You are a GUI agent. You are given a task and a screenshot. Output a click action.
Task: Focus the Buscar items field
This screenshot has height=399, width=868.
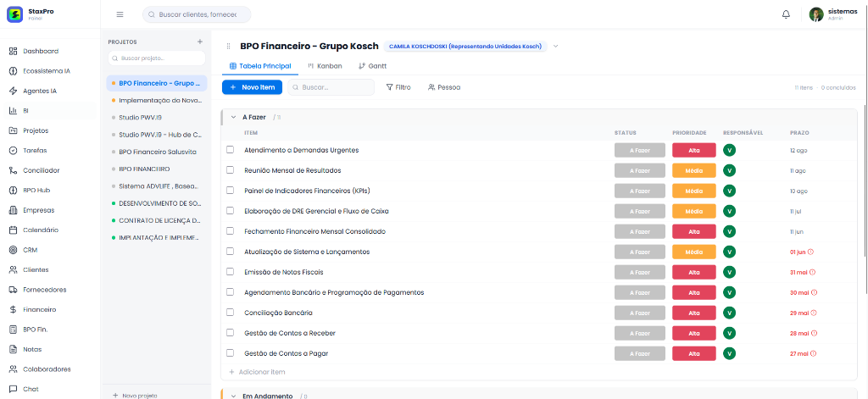[331, 87]
